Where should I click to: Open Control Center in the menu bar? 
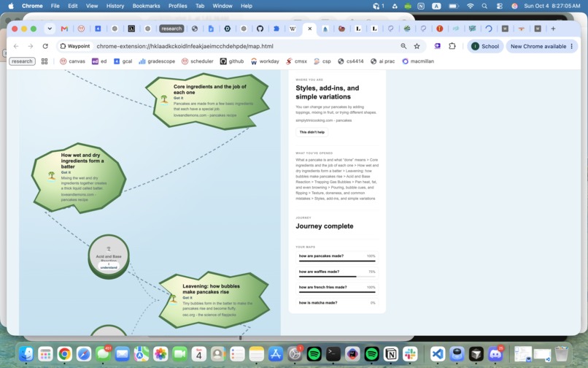pos(499,6)
